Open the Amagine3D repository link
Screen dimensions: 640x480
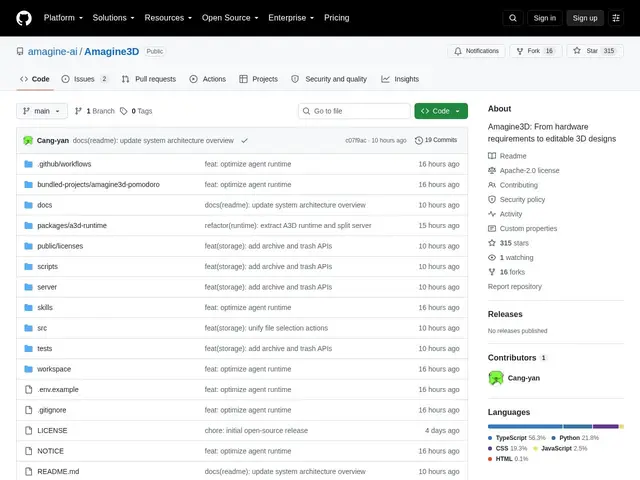coord(111,51)
